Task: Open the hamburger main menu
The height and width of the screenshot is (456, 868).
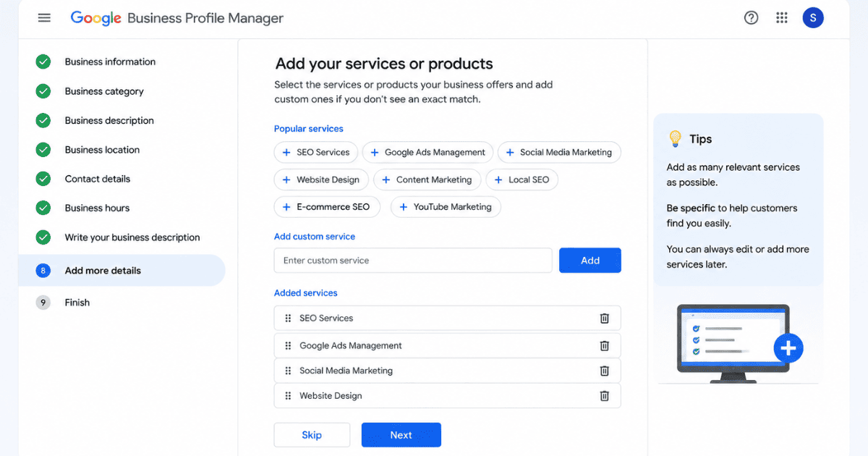Action: [44, 18]
